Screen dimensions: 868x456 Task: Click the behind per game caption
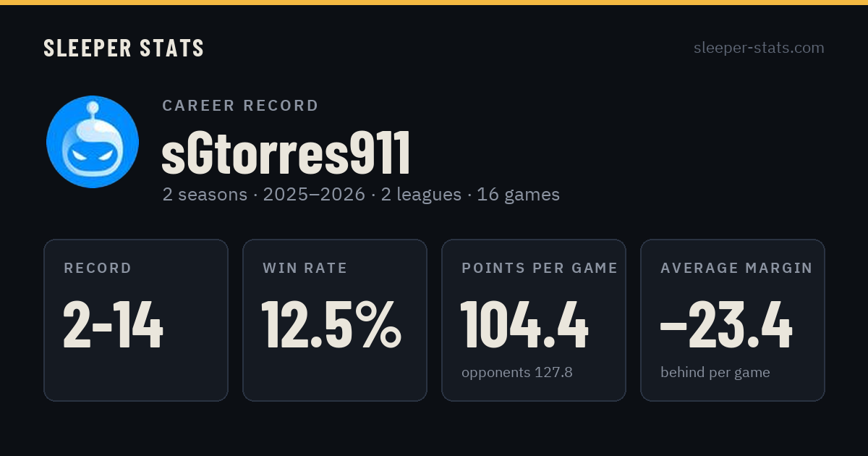(x=715, y=373)
